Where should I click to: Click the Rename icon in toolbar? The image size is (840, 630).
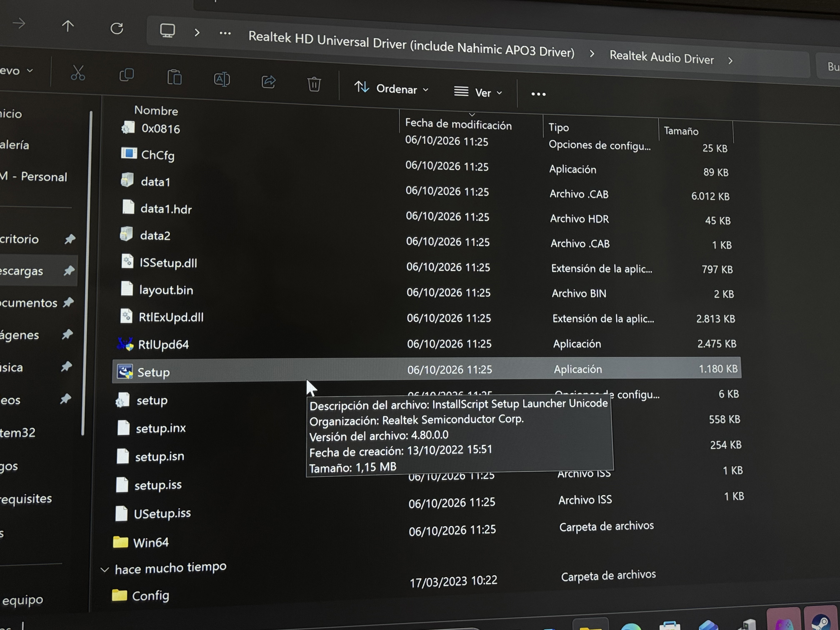pos(222,79)
